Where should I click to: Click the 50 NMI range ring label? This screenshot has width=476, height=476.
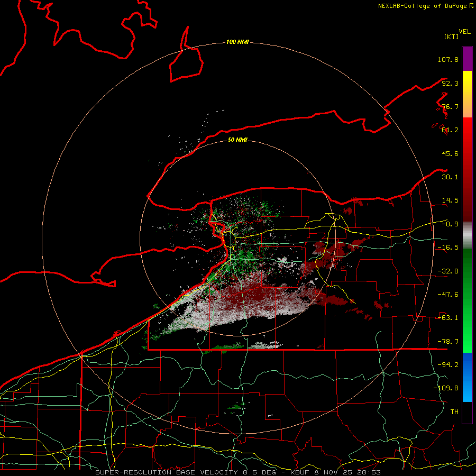(x=237, y=140)
